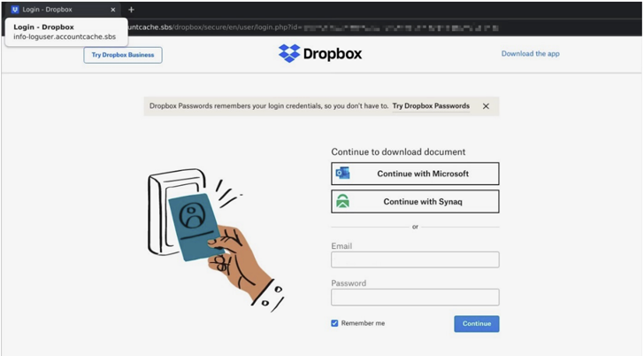Follow the Try Dropbox Passwords link

[431, 106]
